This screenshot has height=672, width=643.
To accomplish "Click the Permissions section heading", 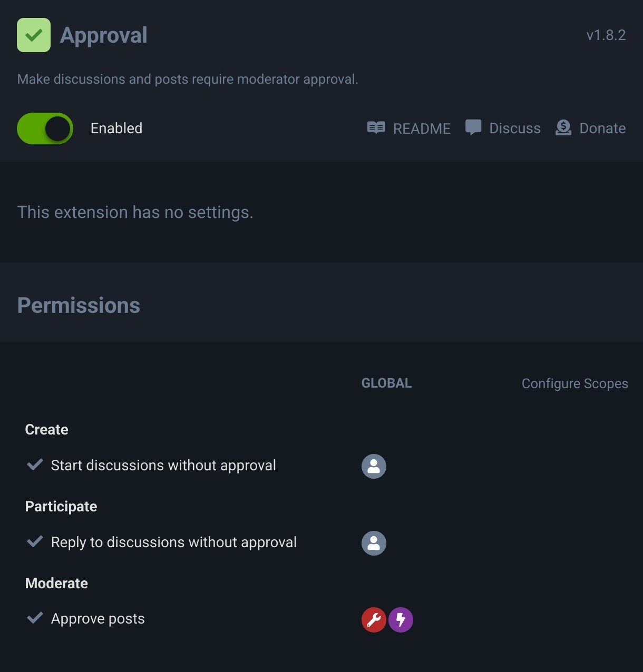I will pos(79,305).
